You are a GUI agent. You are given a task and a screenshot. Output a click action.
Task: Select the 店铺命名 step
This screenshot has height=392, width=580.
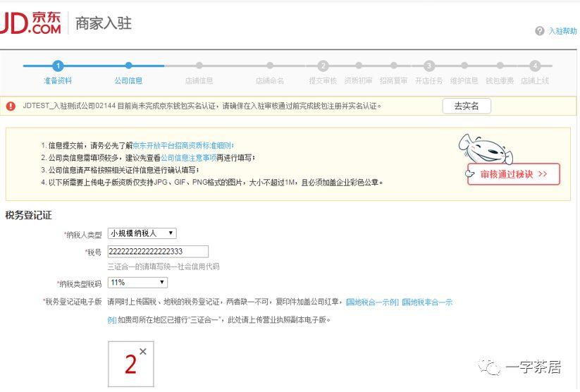pyautogui.click(x=270, y=73)
